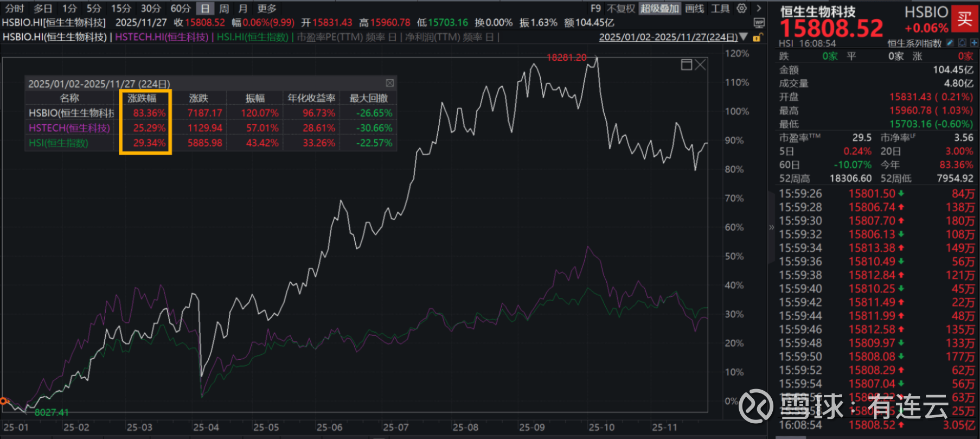
Task: Click the 8027.41 low marker on chart
Action: [x=52, y=412]
